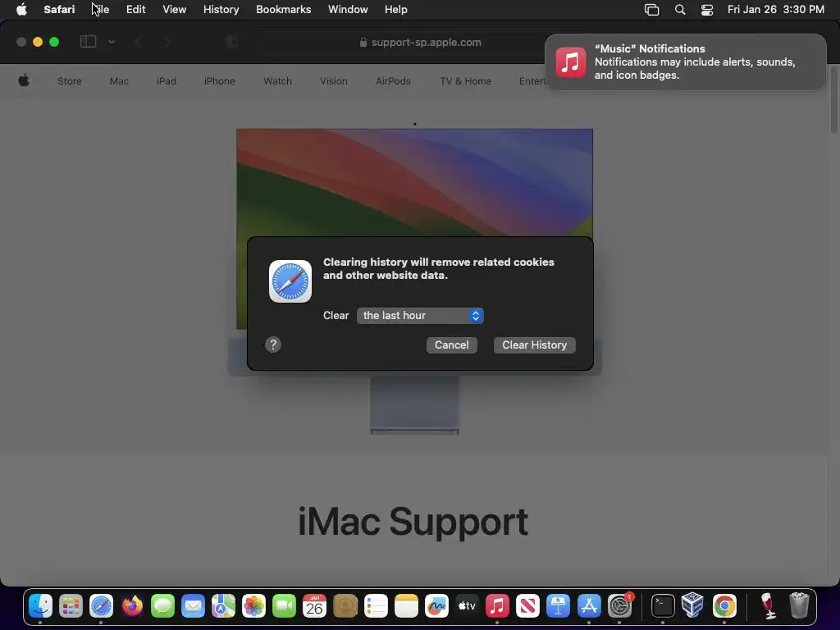The width and height of the screenshot is (840, 630).
Task: Open Finder from the Dock
Action: (x=41, y=606)
